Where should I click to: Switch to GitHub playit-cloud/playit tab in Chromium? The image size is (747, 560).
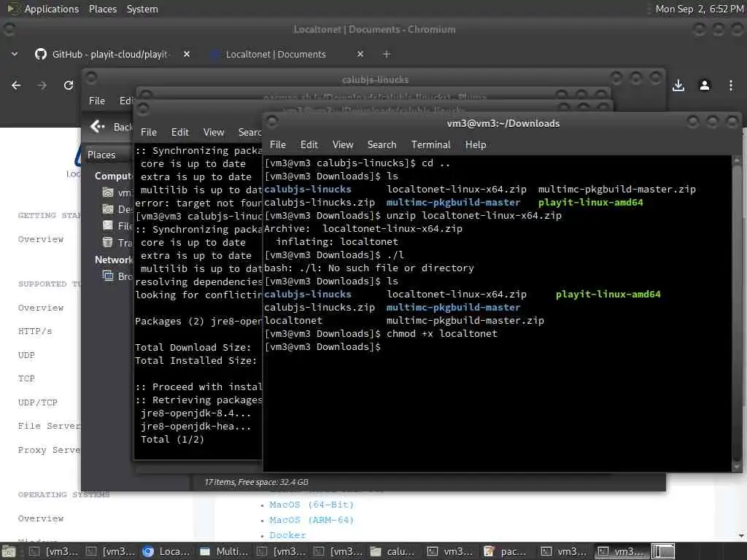(109, 54)
